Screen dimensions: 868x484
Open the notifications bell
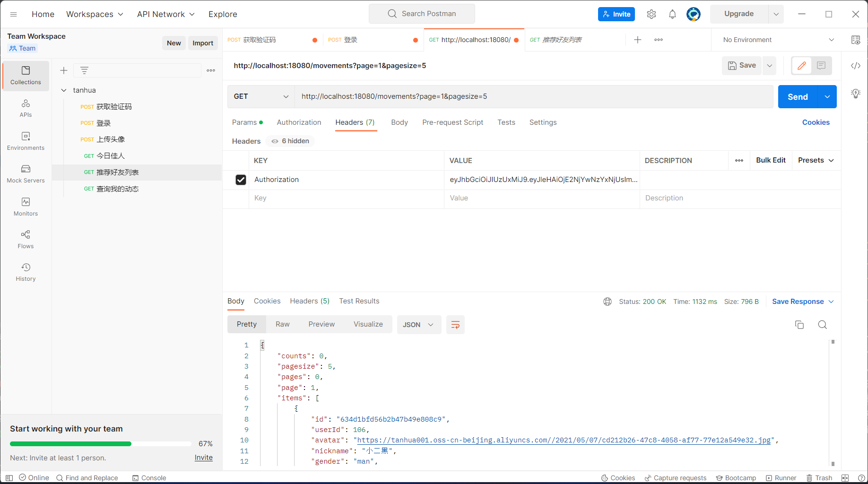[672, 14]
